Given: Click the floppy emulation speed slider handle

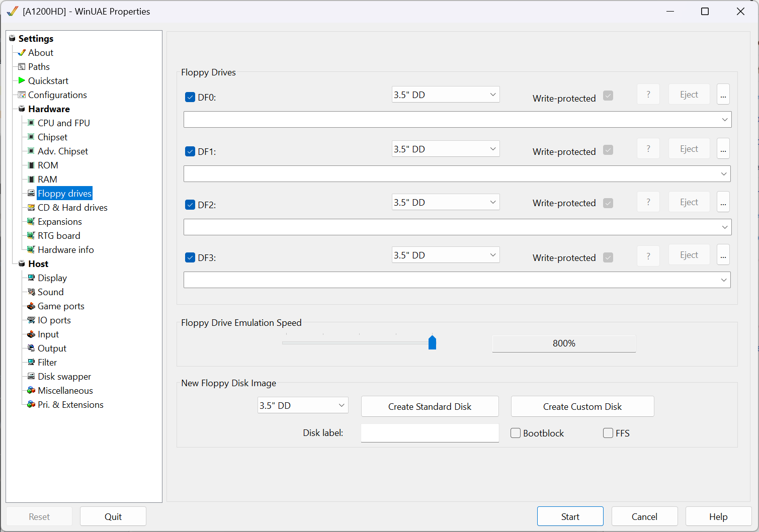Looking at the screenshot, I should pos(432,342).
